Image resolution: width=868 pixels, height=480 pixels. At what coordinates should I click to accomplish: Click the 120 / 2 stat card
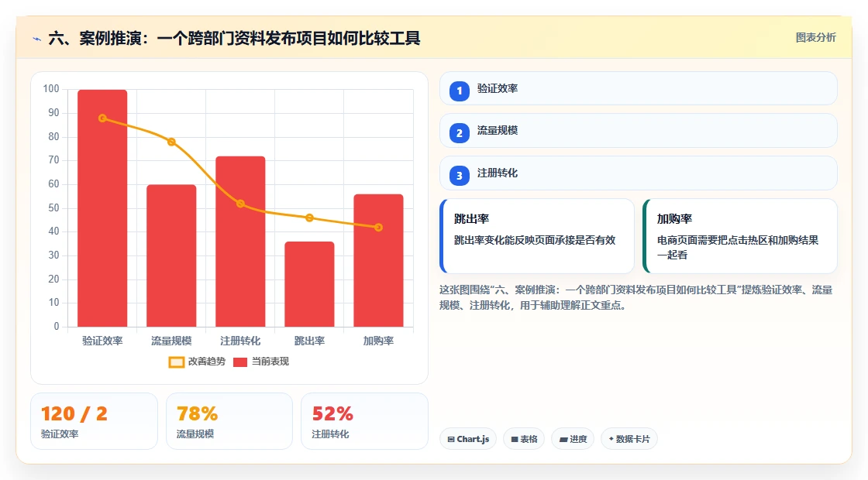(x=94, y=421)
